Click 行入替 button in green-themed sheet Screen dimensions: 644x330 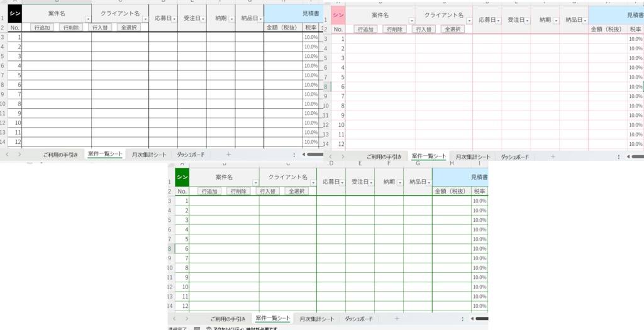(x=267, y=191)
